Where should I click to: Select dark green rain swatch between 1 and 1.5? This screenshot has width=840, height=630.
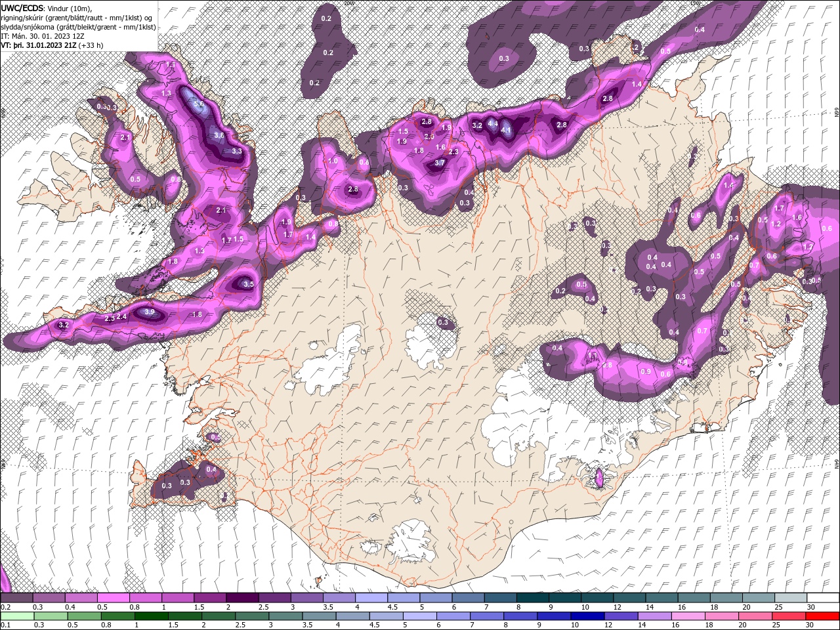(152, 616)
